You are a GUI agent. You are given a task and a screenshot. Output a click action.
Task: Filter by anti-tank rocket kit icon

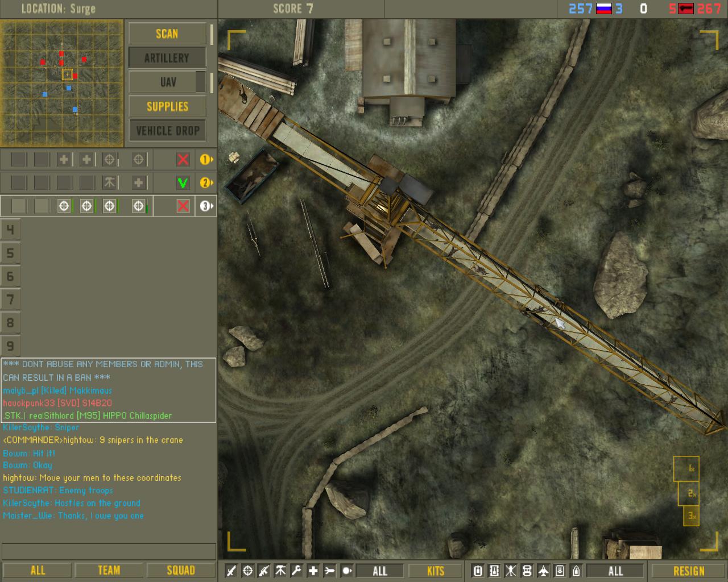[x=330, y=571]
